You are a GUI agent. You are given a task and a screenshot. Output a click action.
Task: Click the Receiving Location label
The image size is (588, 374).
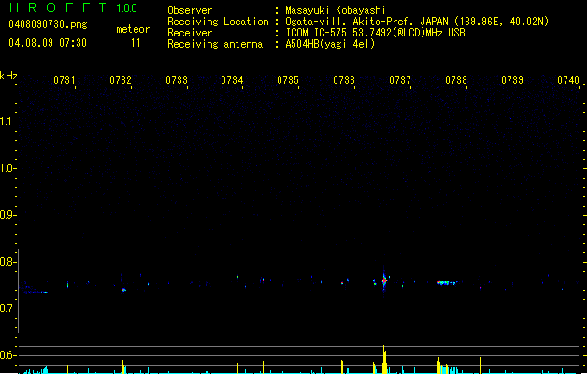pos(218,22)
